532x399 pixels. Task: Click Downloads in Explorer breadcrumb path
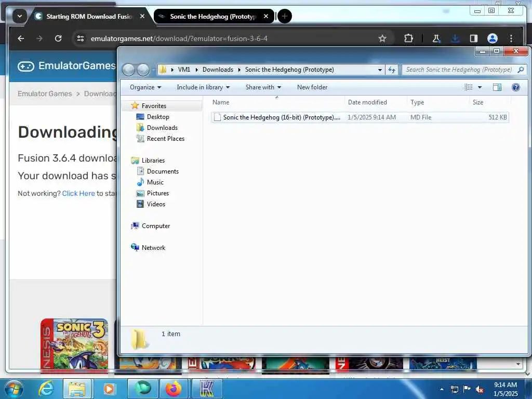218,70
